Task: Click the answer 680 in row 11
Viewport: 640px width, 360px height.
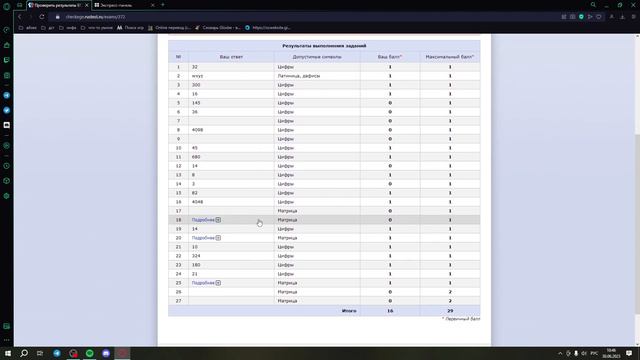Action: pos(196,157)
